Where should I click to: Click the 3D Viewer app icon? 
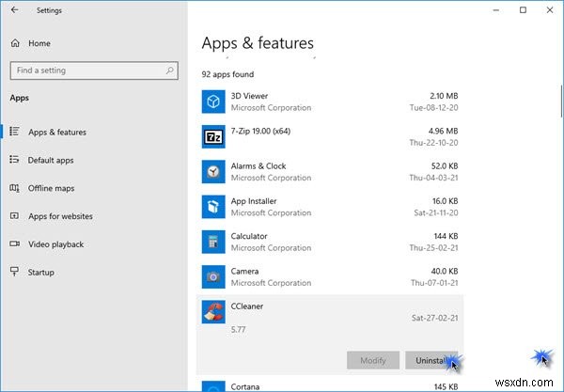(213, 102)
